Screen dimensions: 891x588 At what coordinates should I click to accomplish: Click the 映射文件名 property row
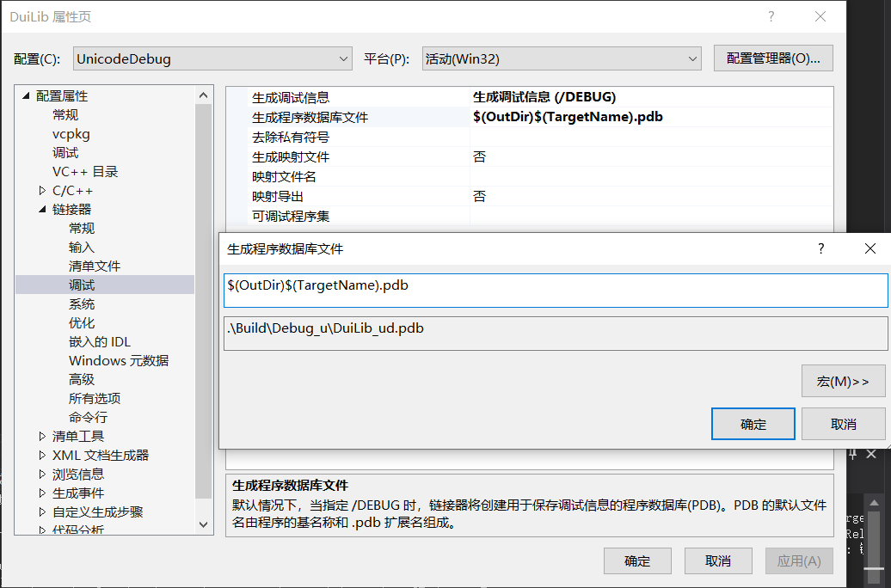point(540,177)
